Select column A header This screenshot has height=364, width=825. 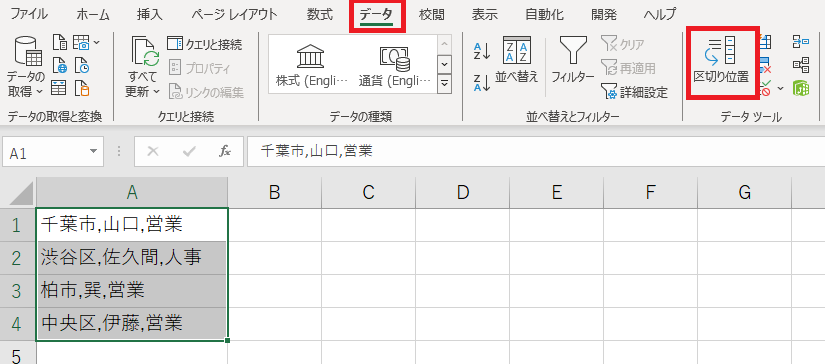[132, 193]
